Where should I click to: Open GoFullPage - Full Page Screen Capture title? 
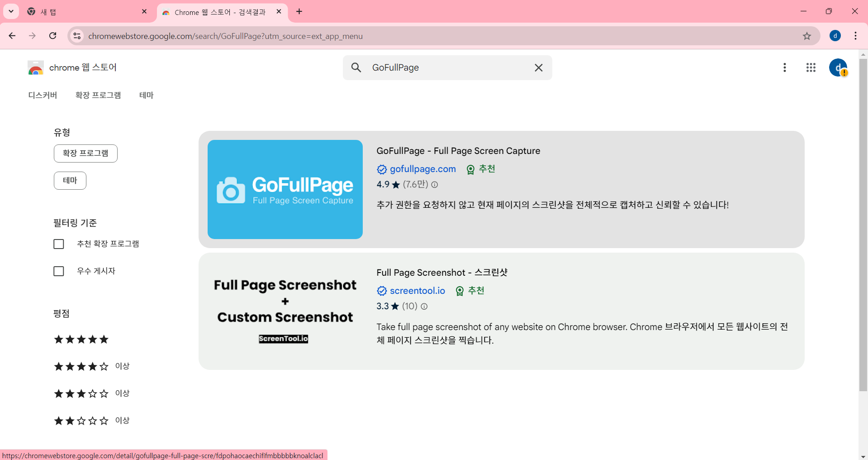[458, 151]
